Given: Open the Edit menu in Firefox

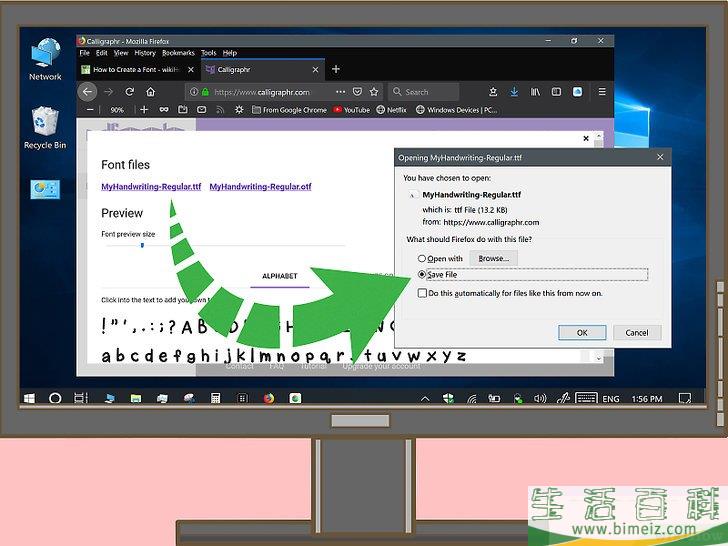Looking at the screenshot, I should tap(102, 53).
